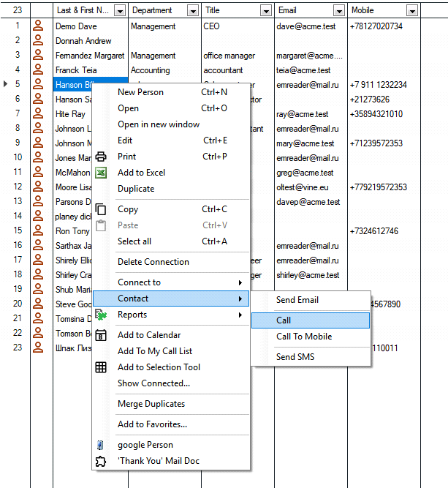Click person icon in row 17
The height and width of the screenshot is (488, 448).
[x=38, y=260]
